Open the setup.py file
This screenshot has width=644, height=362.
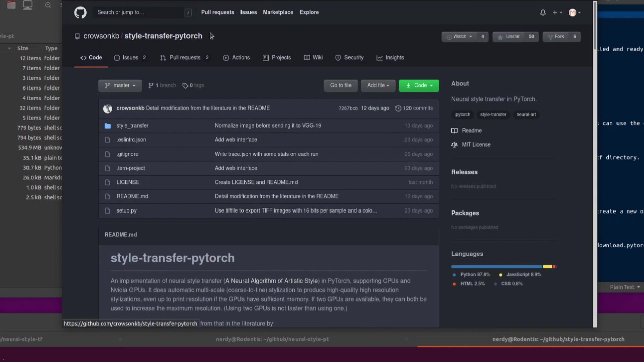[x=126, y=211]
